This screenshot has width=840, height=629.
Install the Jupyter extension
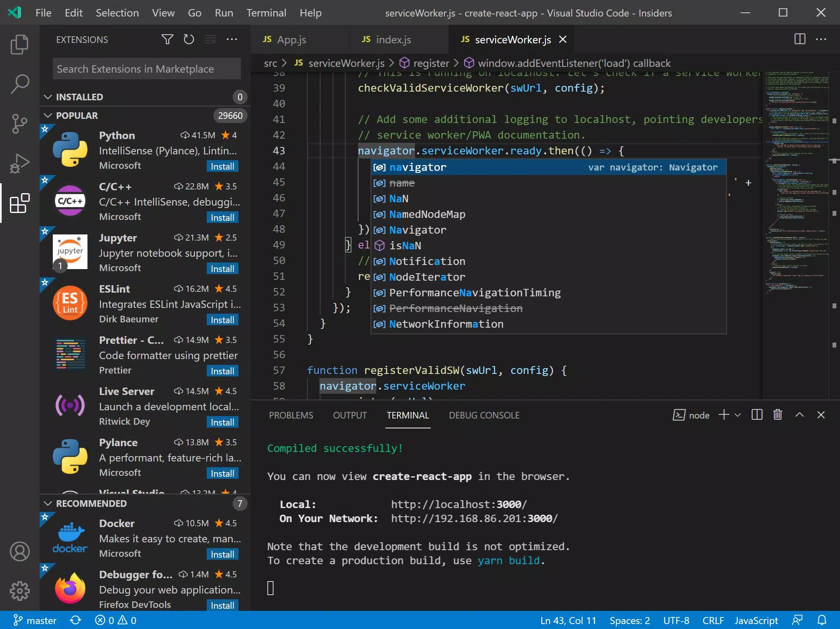(222, 269)
